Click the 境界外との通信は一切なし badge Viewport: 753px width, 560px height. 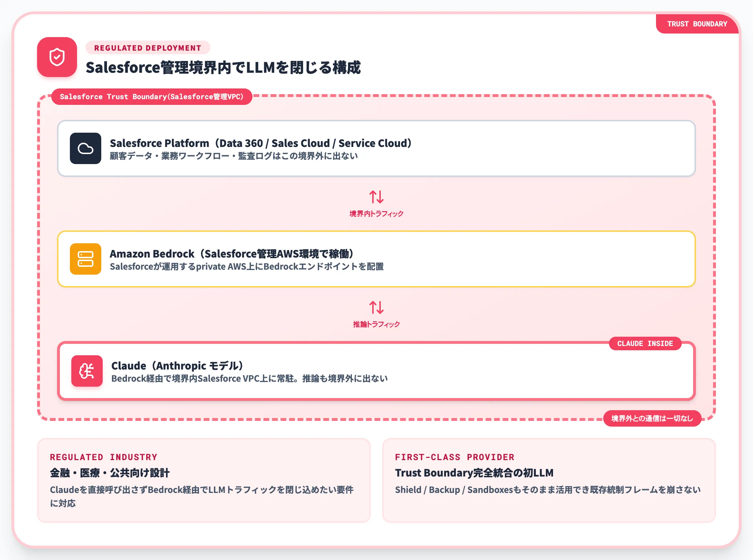point(652,418)
